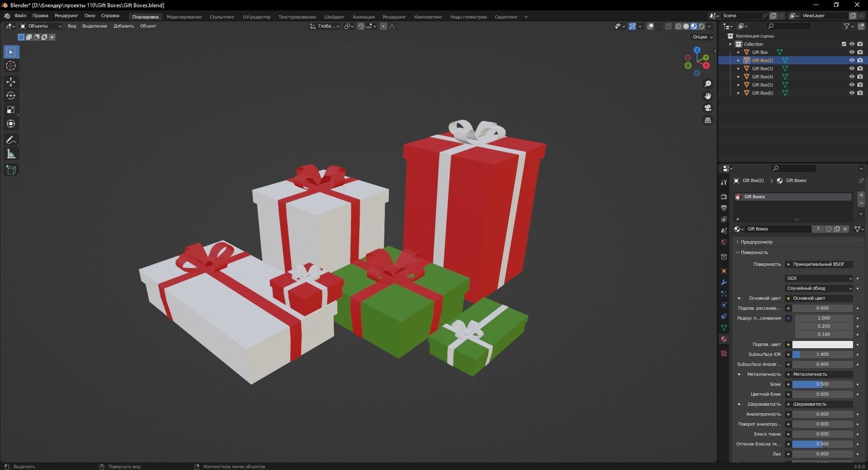Hide Gift Box(3) in the viewport
This screenshot has width=868, height=470.
852,68
